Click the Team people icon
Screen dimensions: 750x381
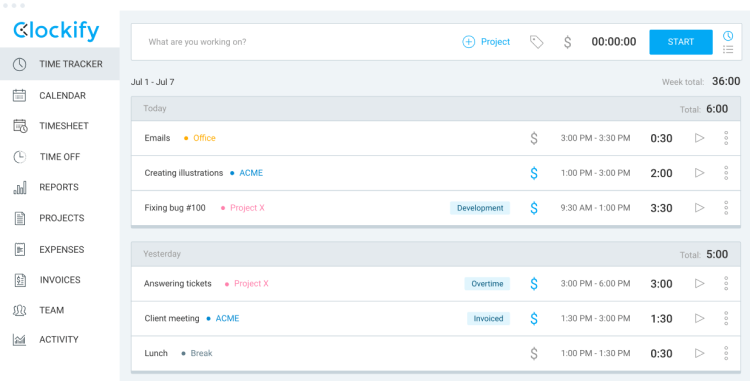coord(20,310)
